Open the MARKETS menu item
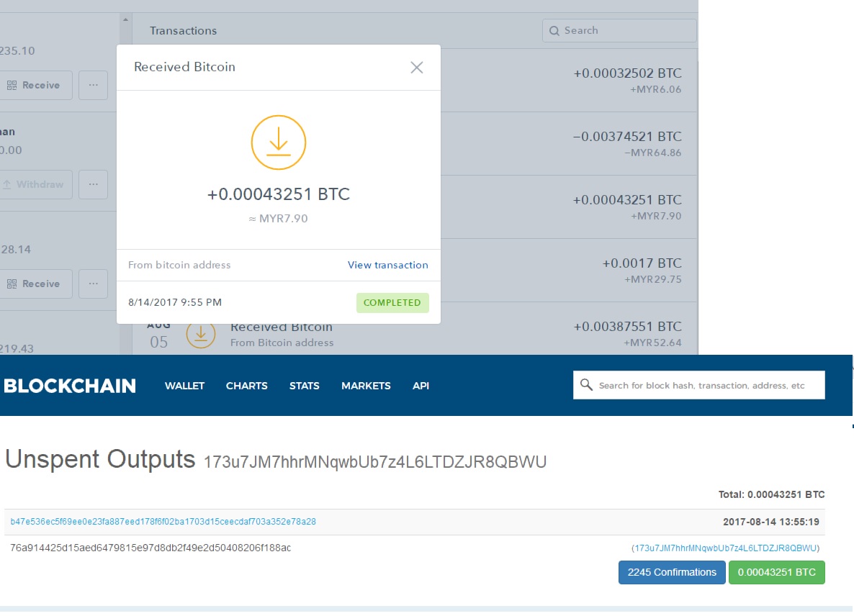This screenshot has height=616, width=854. (366, 386)
